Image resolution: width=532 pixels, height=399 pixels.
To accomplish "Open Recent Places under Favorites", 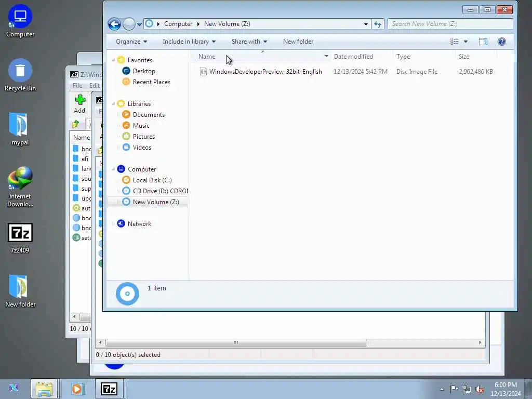I will point(151,82).
